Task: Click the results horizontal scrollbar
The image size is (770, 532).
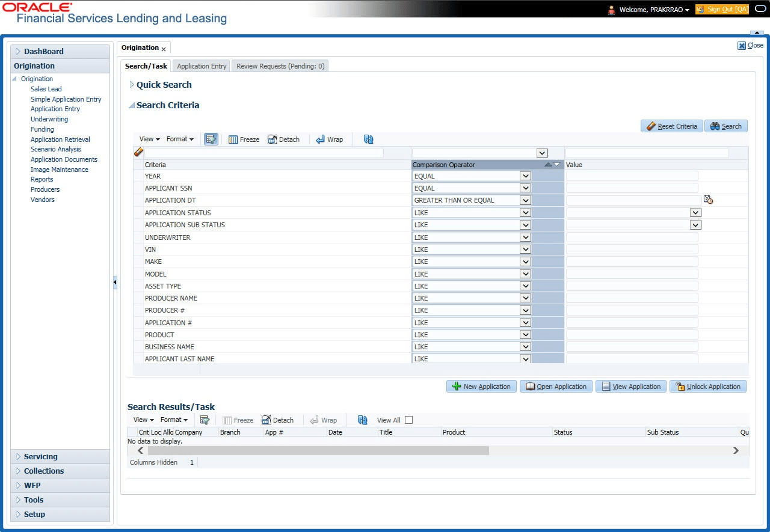Action: tap(318, 450)
